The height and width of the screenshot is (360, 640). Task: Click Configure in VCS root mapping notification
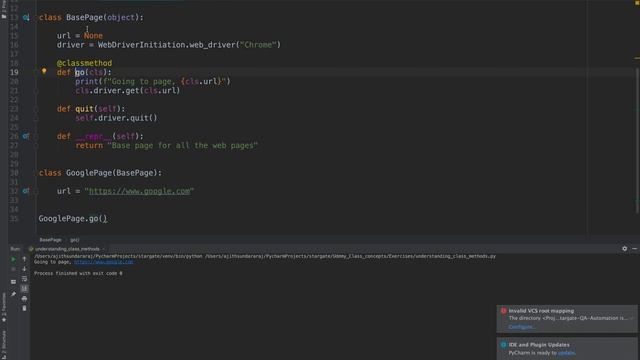521,327
